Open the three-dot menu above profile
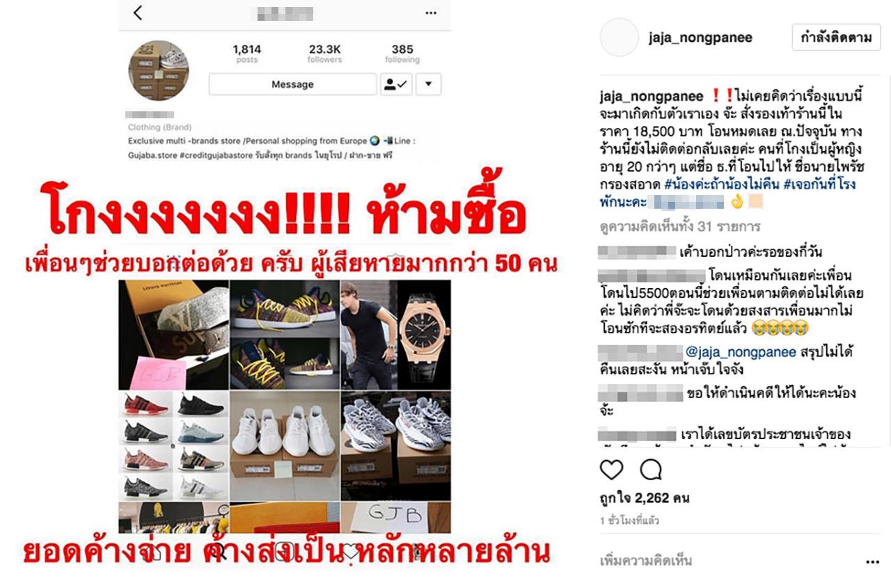 click(x=431, y=13)
